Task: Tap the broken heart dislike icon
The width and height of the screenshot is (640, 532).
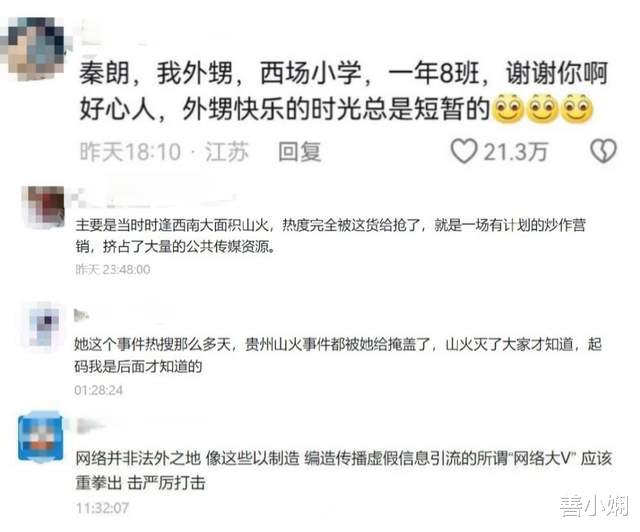Action: pyautogui.click(x=603, y=151)
